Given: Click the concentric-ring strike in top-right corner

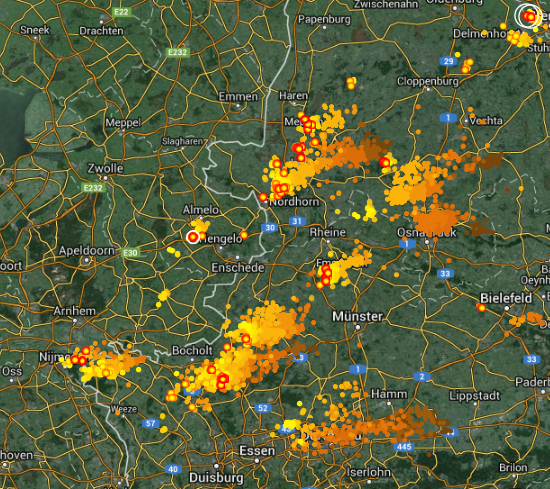Looking at the screenshot, I should click(528, 16).
